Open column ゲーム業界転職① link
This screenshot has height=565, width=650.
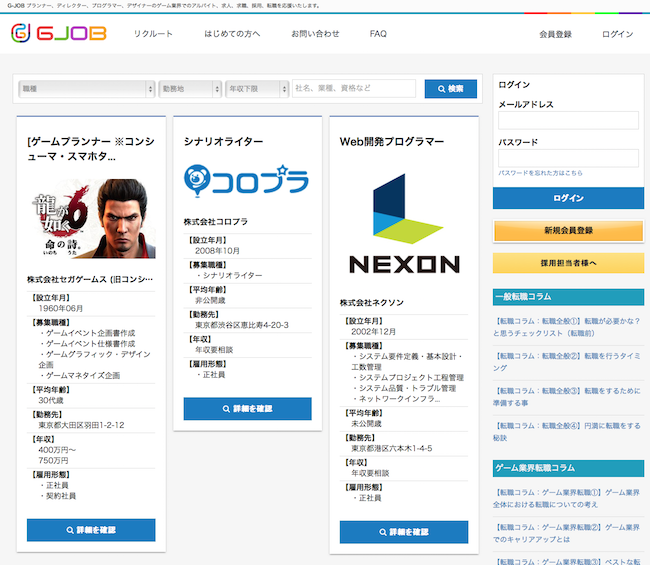point(568,498)
